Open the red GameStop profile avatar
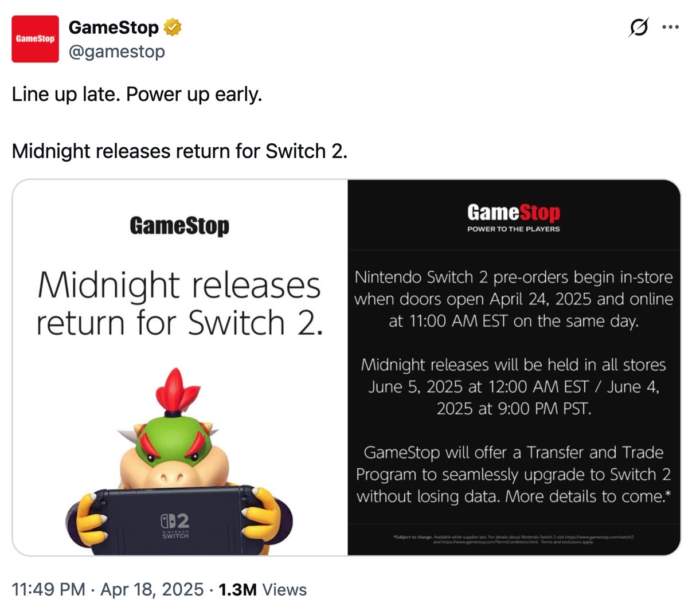The height and width of the screenshot is (611, 700). tap(35, 39)
